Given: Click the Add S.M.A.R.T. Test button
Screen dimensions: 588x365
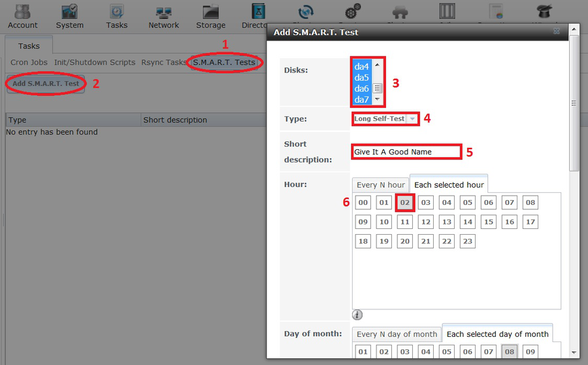Looking at the screenshot, I should tap(46, 84).
